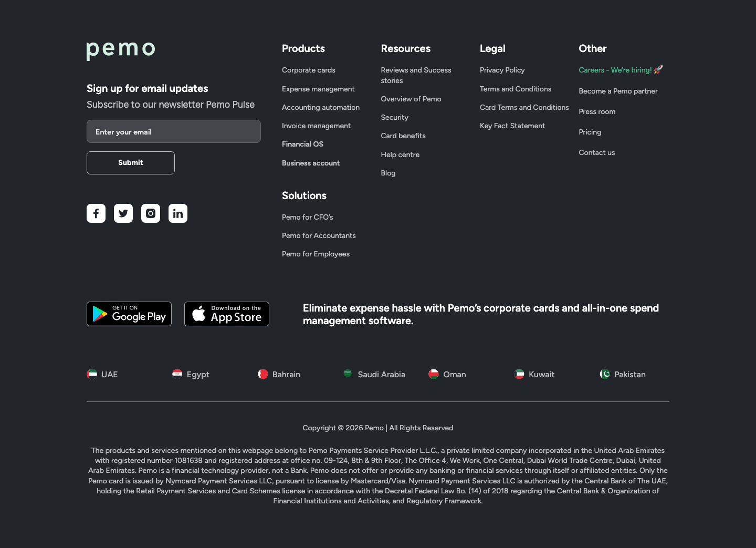Open Expense management link
The height and width of the screenshot is (548, 756).
click(318, 89)
